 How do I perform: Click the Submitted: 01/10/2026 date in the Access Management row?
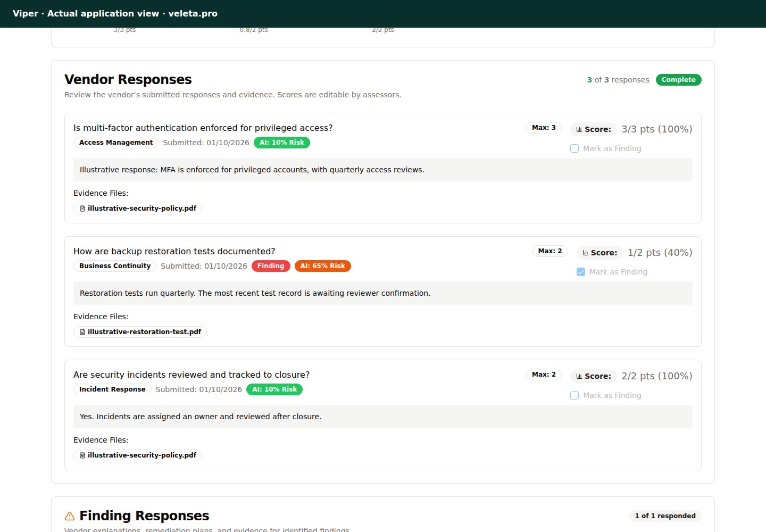(x=206, y=143)
